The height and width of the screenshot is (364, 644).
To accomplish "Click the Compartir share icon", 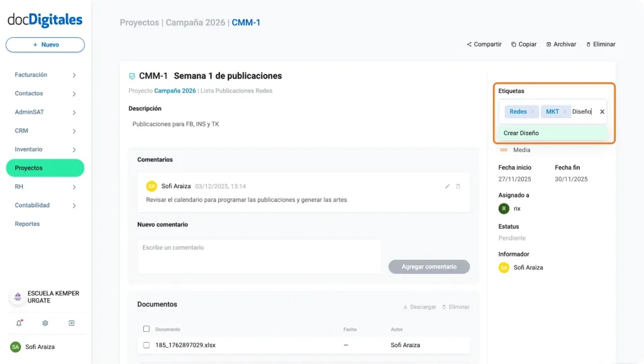I will (x=469, y=44).
